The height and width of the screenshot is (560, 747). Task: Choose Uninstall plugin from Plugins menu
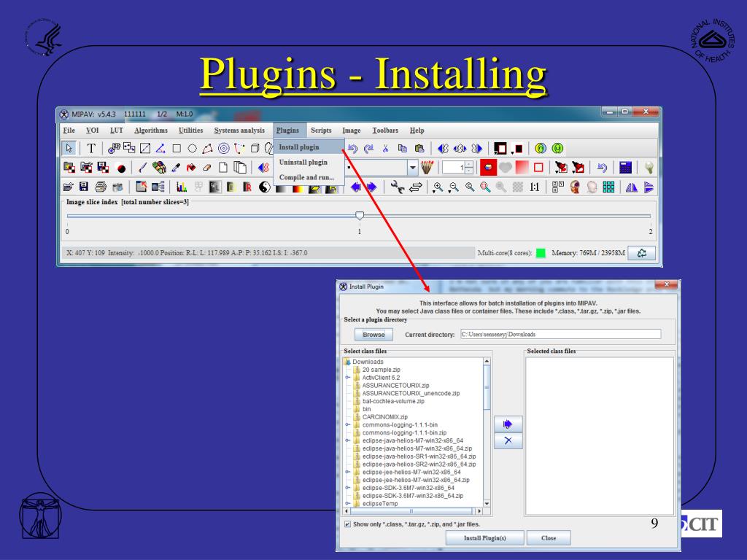point(309,163)
